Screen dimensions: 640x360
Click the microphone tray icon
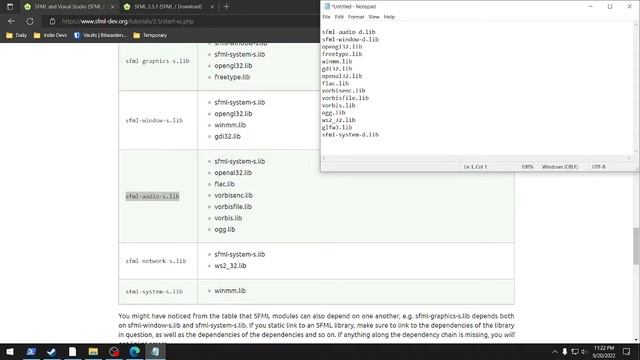(x=564, y=351)
